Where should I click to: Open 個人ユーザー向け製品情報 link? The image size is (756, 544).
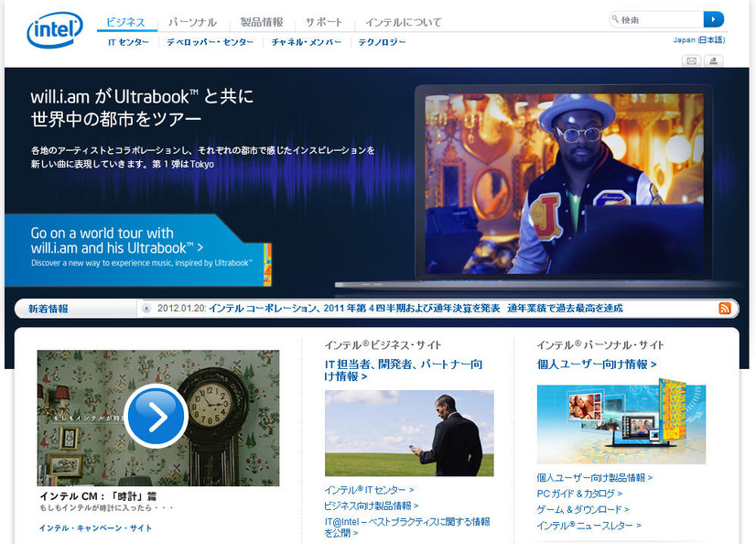click(595, 478)
